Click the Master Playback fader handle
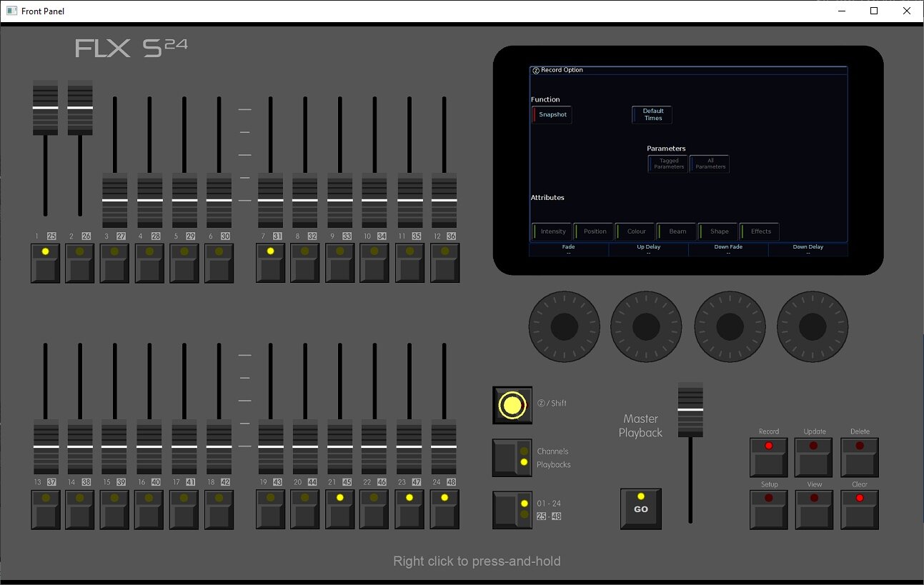Image resolution: width=924 pixels, height=585 pixels. point(690,410)
